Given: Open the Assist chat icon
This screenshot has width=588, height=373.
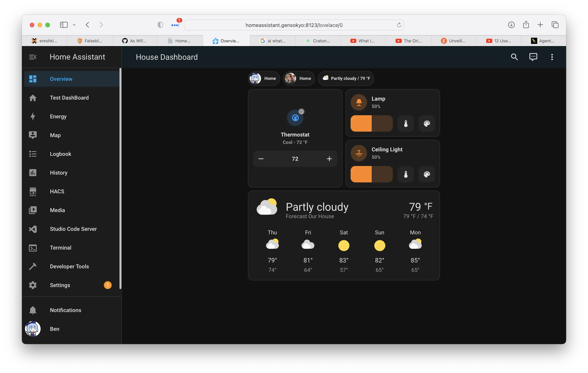Looking at the screenshot, I should click(x=533, y=57).
